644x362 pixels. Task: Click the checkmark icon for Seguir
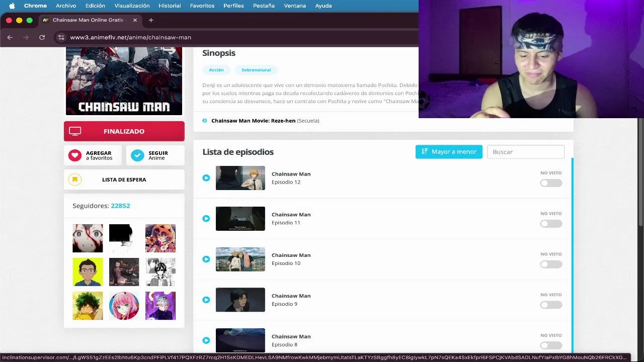[137, 155]
